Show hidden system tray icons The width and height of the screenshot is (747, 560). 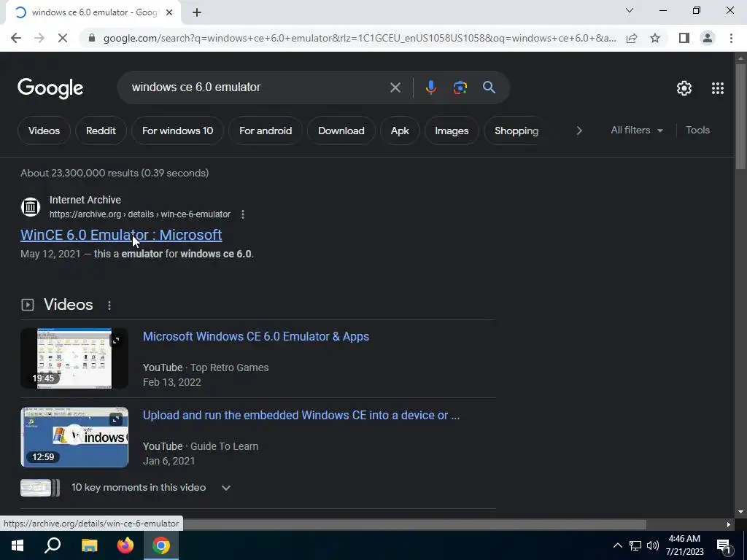[617, 545]
